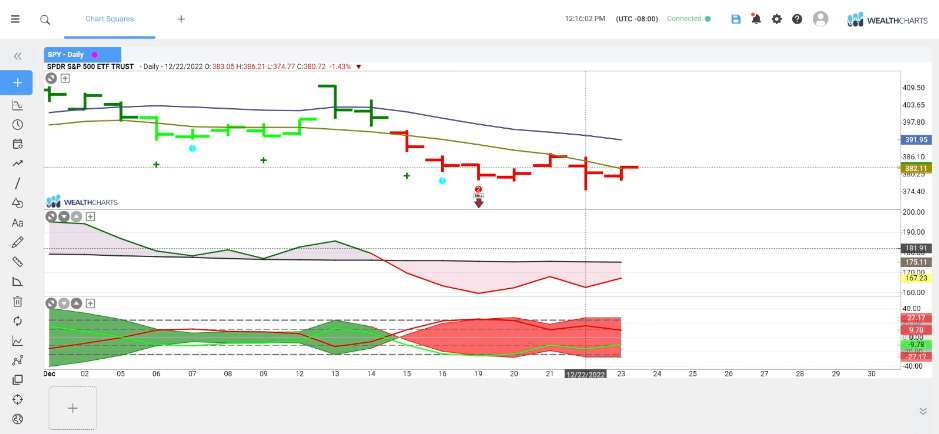The image size is (939, 434).
Task: Click the 391.95 blue price label
Action: click(917, 139)
